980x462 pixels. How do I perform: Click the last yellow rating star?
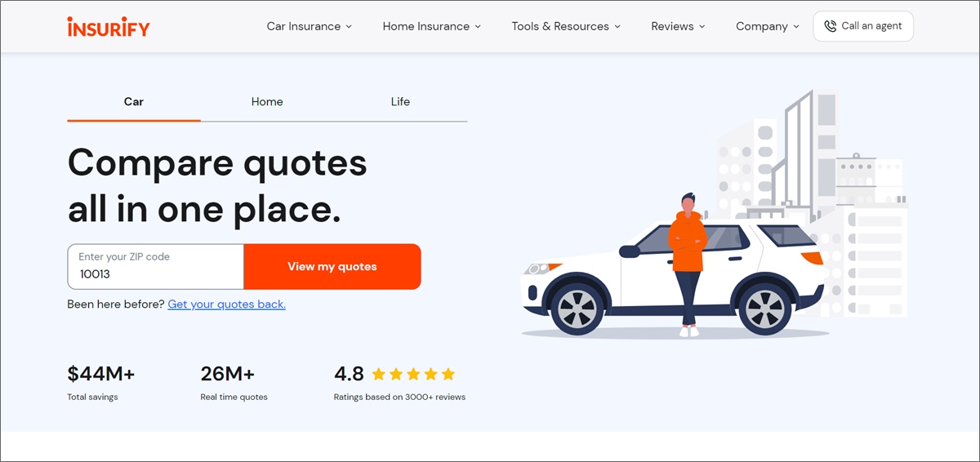pos(448,375)
